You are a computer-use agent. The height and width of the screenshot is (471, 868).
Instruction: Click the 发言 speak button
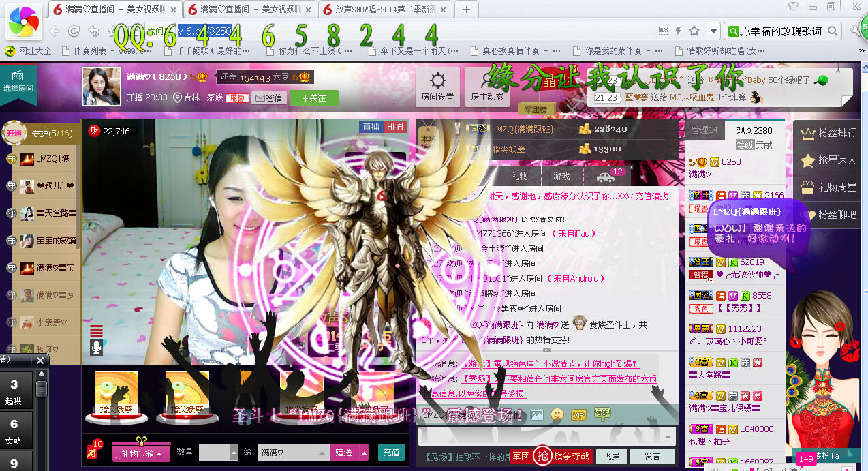click(652, 456)
